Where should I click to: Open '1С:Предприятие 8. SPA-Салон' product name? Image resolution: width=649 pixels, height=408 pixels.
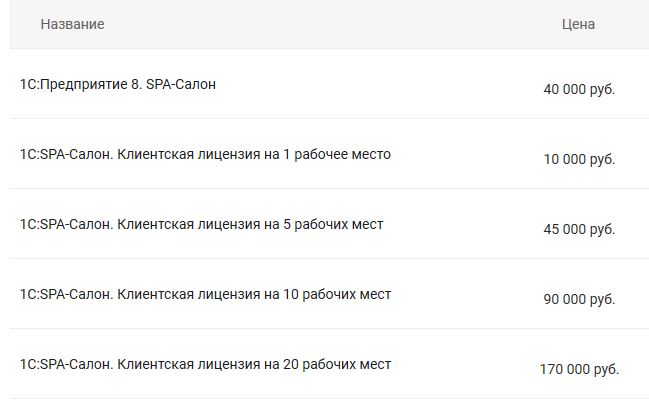pos(117,84)
